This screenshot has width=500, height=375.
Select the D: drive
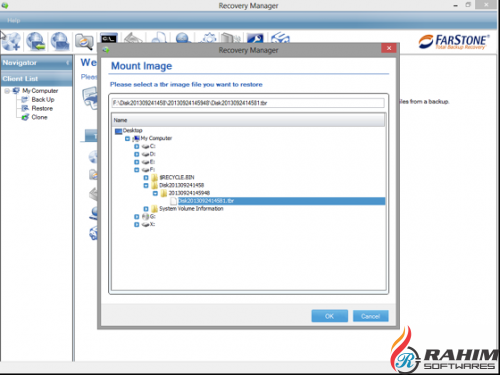153,154
